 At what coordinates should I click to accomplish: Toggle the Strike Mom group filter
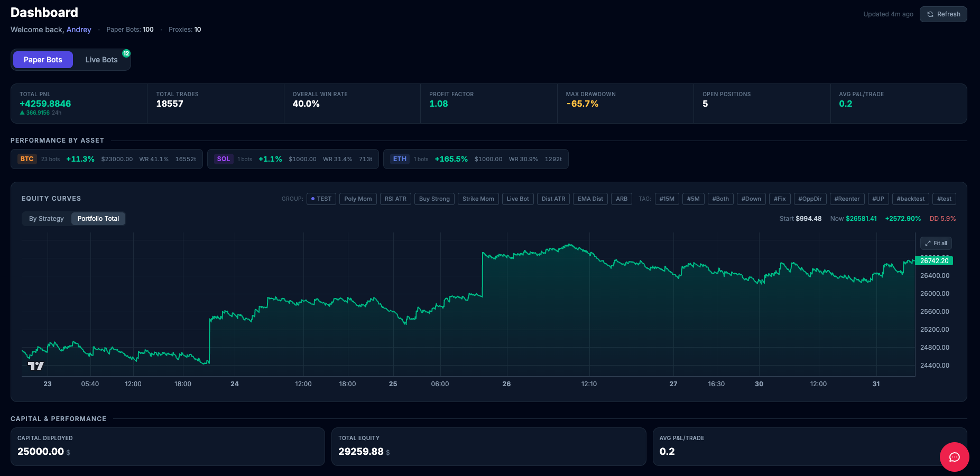[x=478, y=199]
